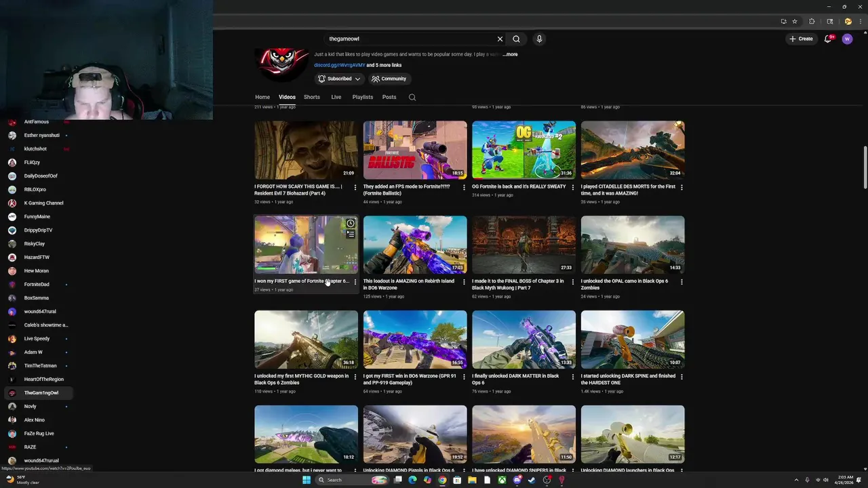868x488 pixels.
Task: Clear the YouTube search box text
Action: click(500, 39)
